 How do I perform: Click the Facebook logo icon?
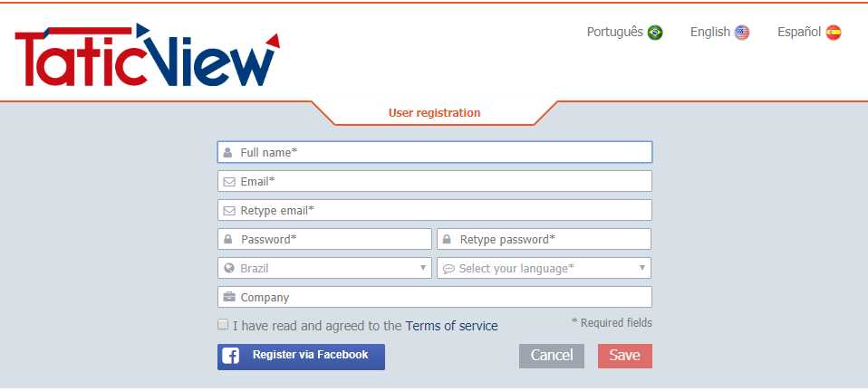231,356
